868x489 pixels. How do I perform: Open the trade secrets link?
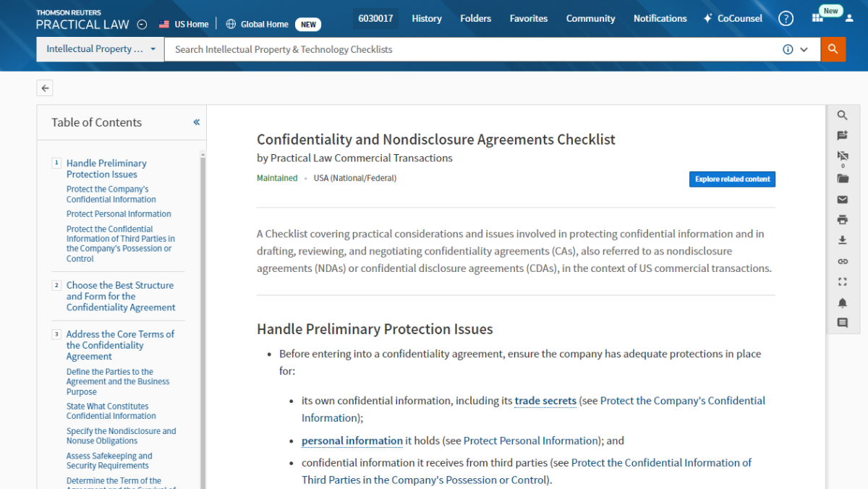tap(545, 401)
